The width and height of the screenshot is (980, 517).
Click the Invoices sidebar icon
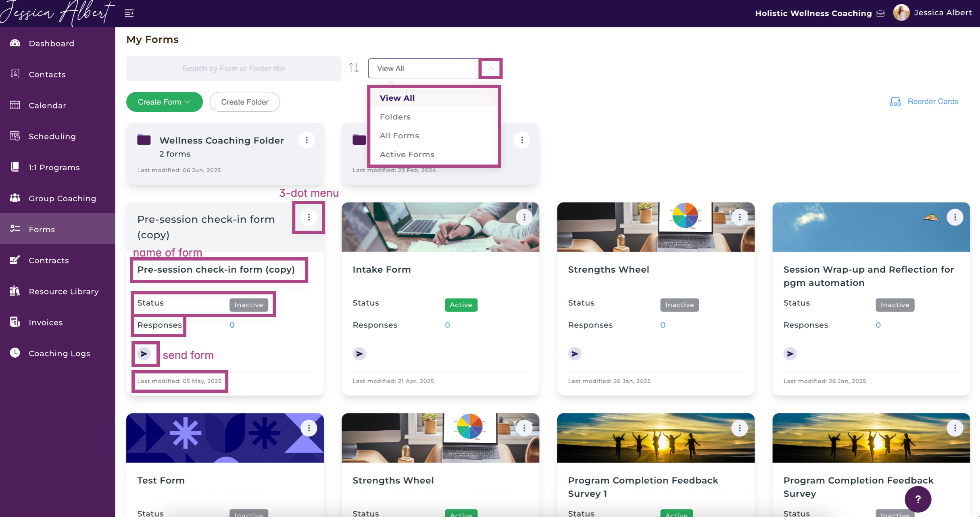pyautogui.click(x=15, y=322)
